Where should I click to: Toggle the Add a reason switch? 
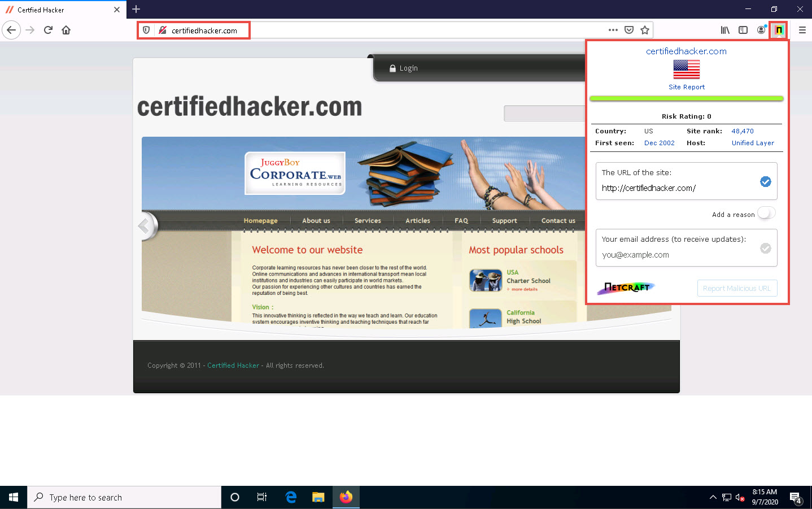coord(766,213)
